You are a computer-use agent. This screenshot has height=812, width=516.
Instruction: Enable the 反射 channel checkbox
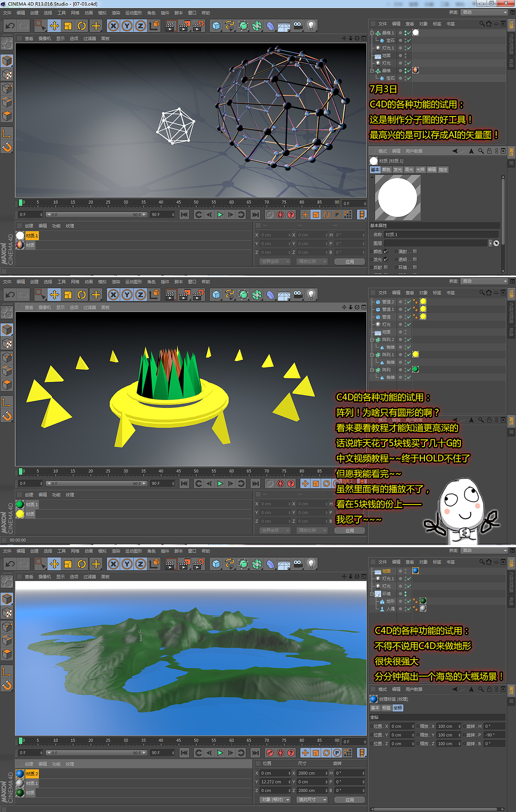[x=386, y=267]
